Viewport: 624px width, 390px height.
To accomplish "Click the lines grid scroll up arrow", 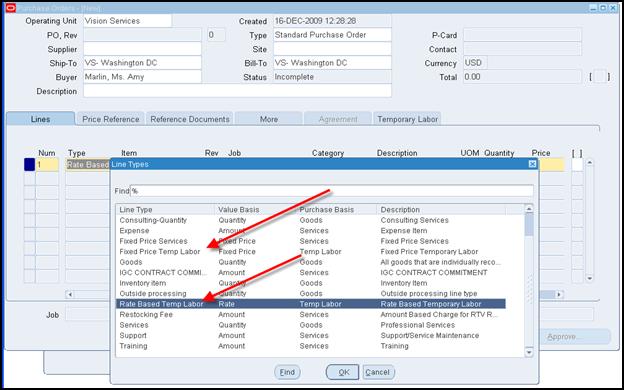I will (x=590, y=162).
